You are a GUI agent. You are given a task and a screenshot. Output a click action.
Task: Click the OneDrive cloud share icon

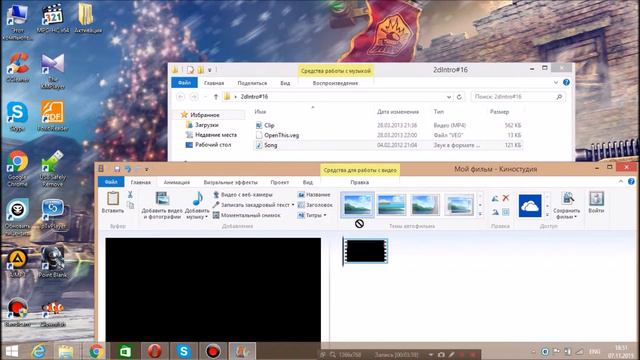coord(530,206)
